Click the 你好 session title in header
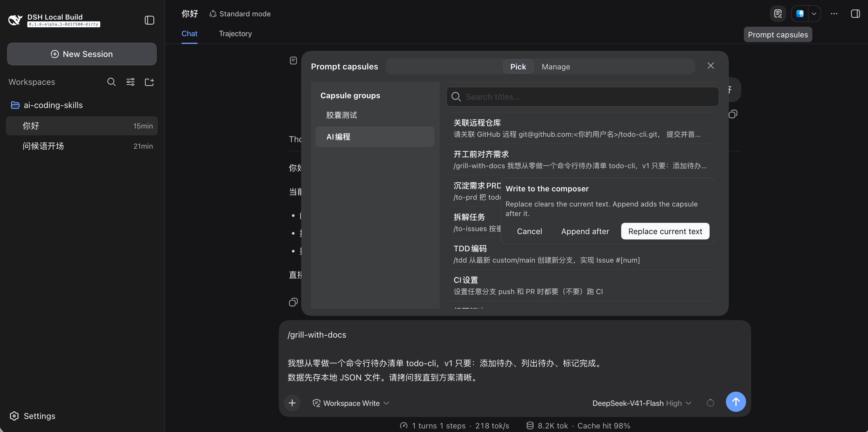This screenshot has width=868, height=432. [x=190, y=14]
